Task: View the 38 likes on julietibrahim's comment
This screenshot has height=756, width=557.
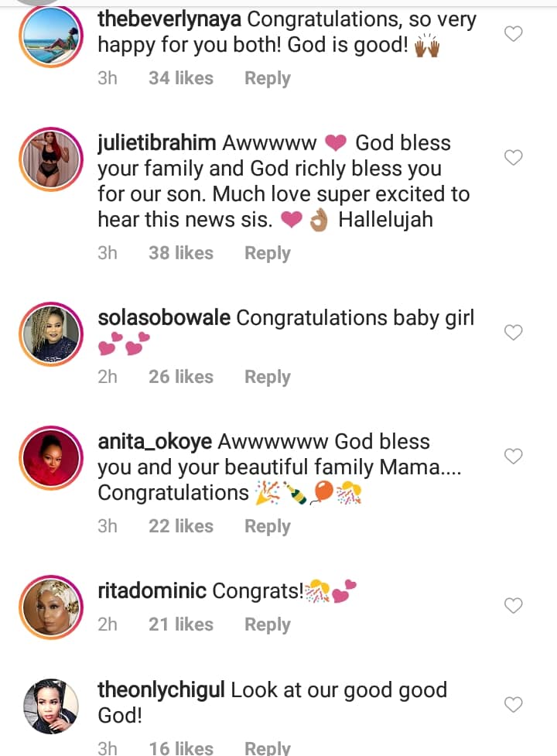Action: point(181,253)
